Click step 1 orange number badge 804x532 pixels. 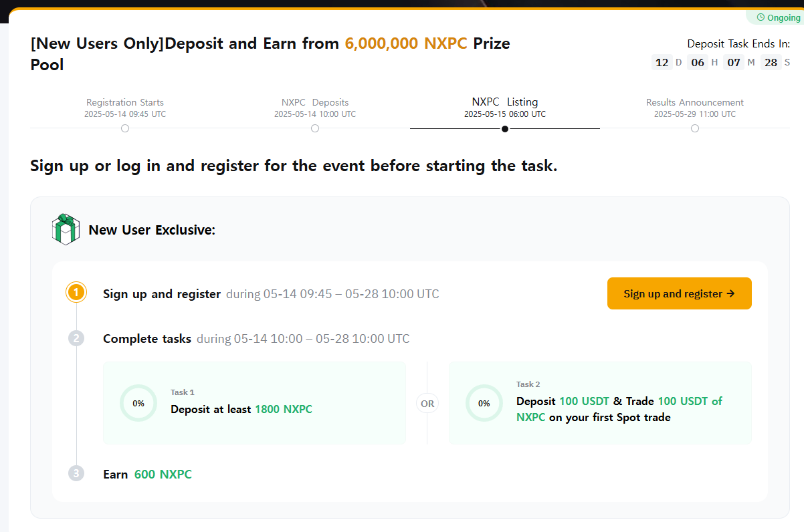coord(76,293)
